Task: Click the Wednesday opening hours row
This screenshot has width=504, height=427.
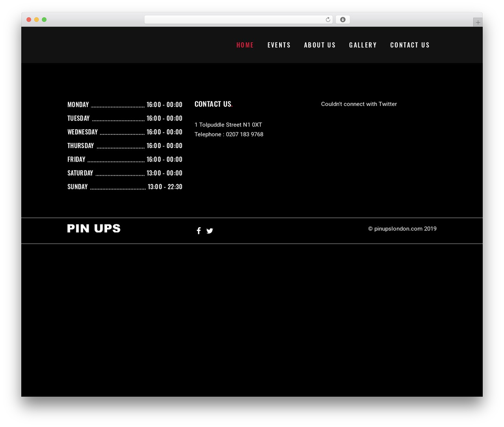Action: click(x=125, y=132)
